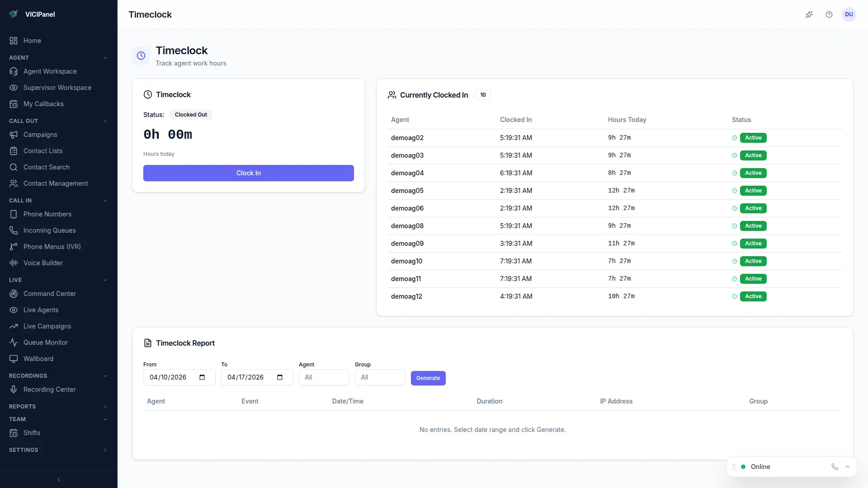Open Contact Search with magnifier icon
This screenshot has height=488, width=868.
point(14,167)
